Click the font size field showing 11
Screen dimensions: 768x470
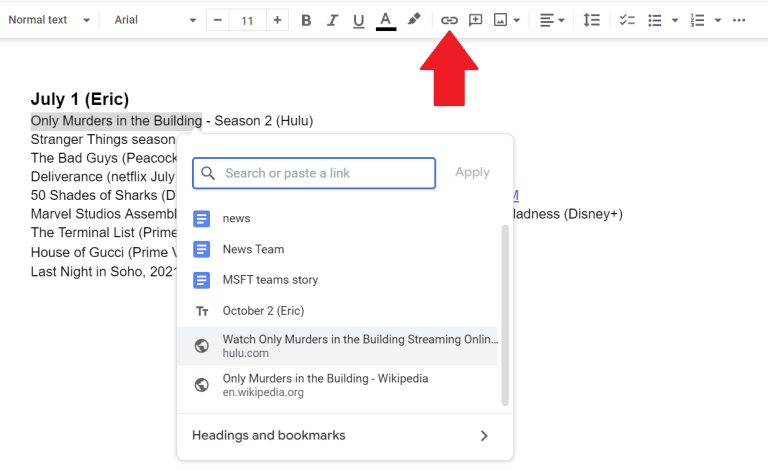(247, 21)
